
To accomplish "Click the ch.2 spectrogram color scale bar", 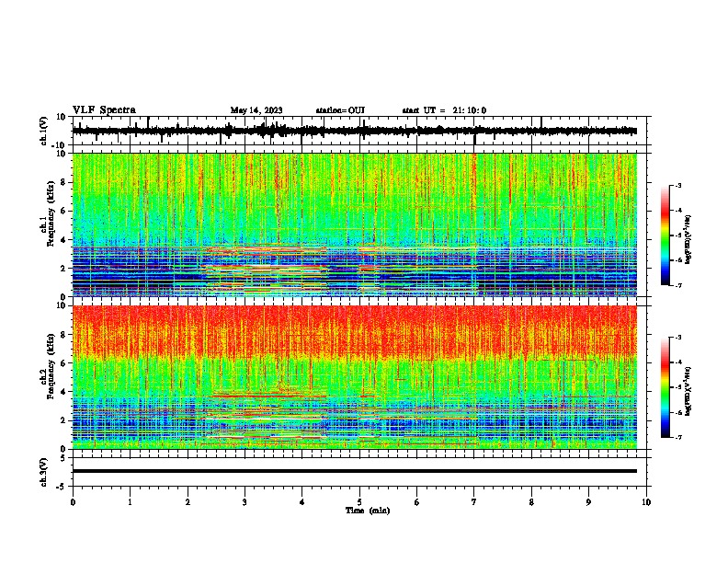I will (x=665, y=387).
